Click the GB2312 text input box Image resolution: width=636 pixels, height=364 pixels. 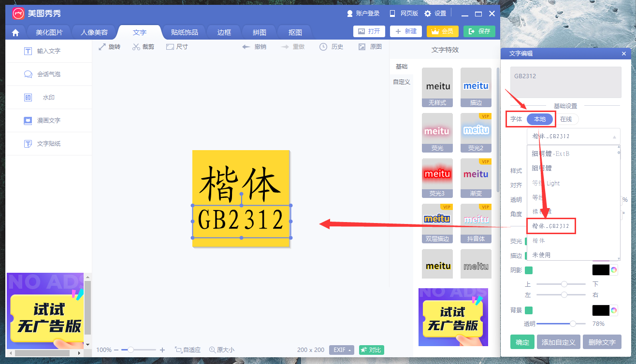point(565,82)
